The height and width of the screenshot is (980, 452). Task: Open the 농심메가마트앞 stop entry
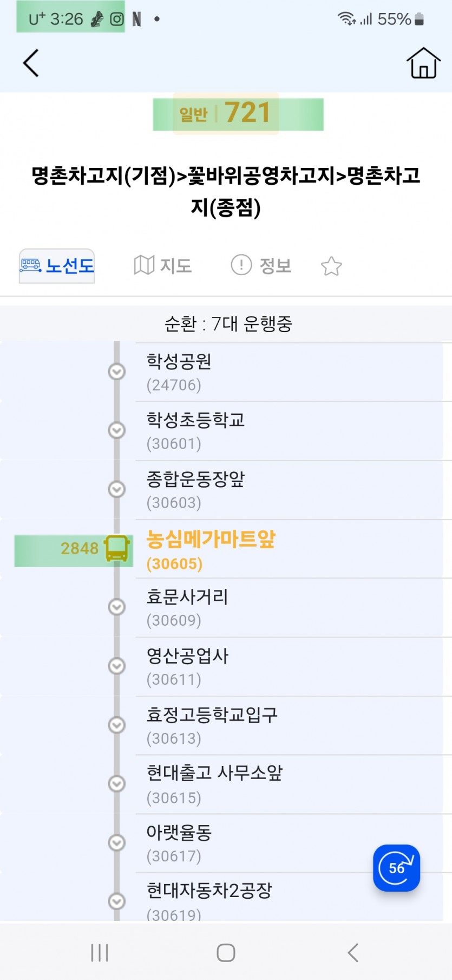tap(211, 549)
